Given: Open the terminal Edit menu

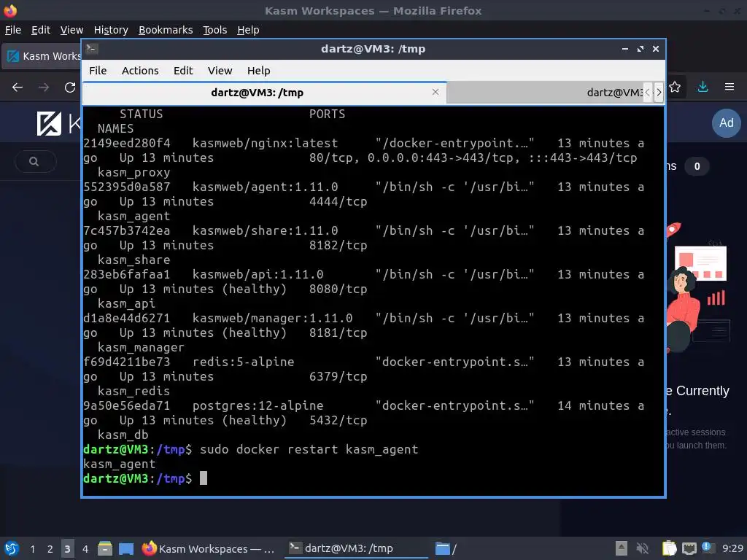Looking at the screenshot, I should pos(183,71).
